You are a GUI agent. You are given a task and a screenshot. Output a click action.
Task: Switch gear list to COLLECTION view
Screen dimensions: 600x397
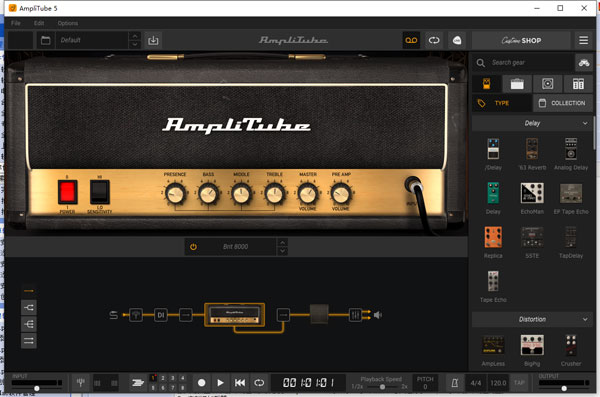563,103
